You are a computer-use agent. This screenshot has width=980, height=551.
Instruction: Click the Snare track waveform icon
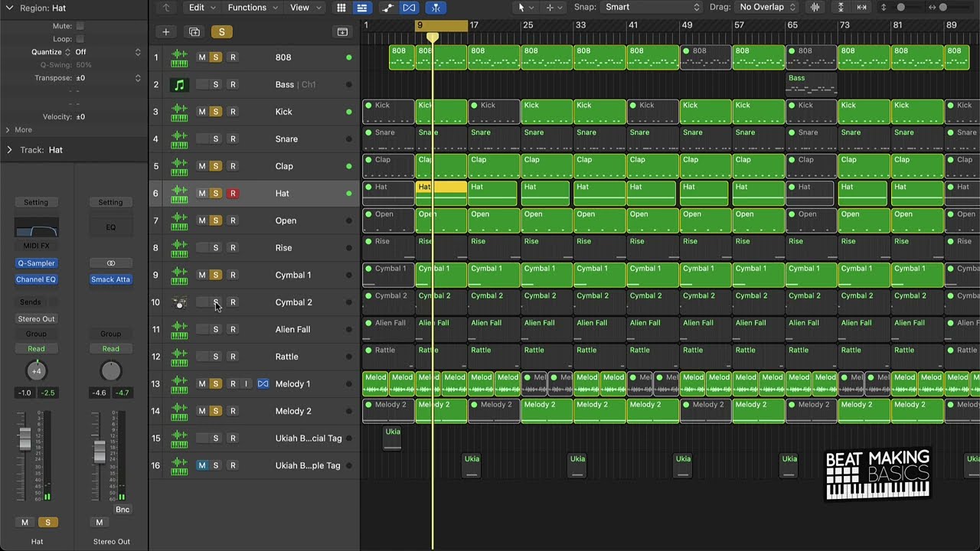pos(179,139)
